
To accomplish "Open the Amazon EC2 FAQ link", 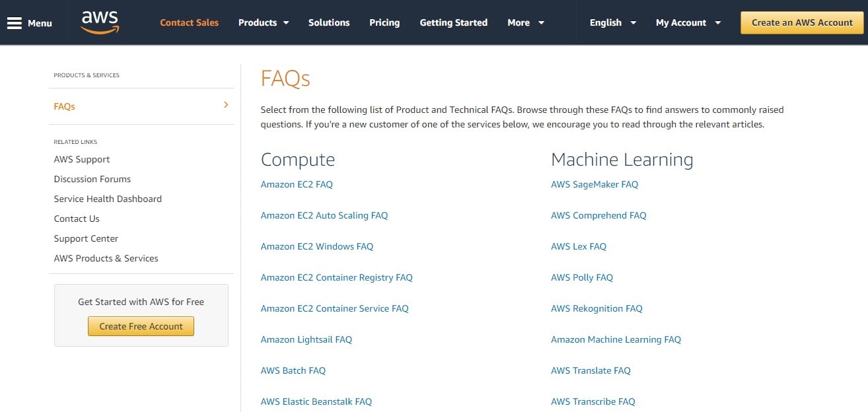I will click(297, 184).
